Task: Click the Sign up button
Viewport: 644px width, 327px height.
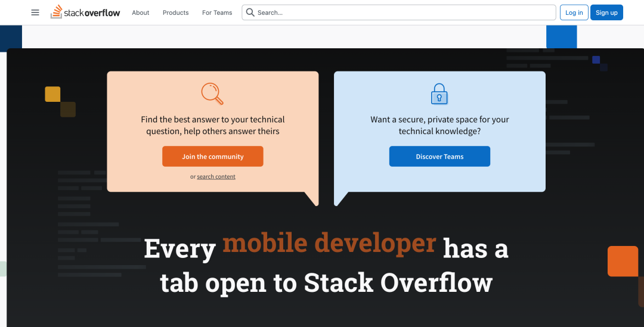Action: click(606, 13)
